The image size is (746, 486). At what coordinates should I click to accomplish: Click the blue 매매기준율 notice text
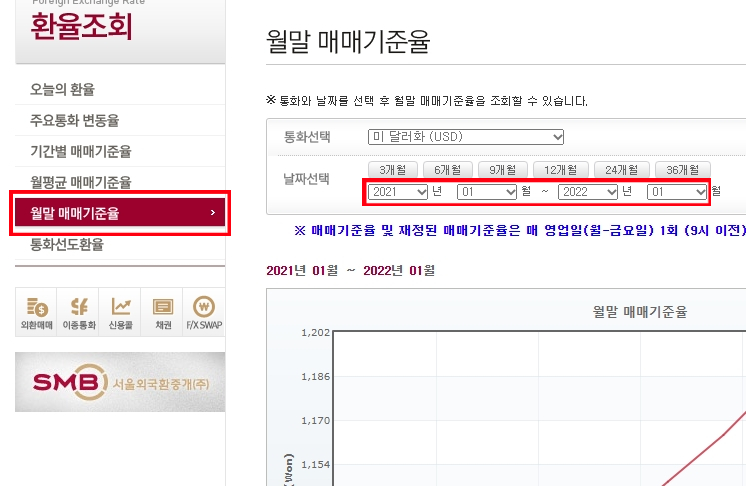[520, 231]
